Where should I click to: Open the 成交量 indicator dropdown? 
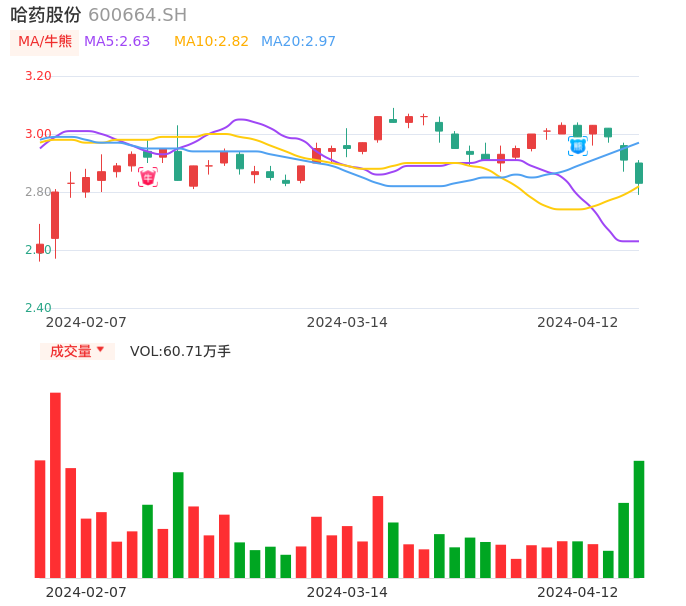77,351
